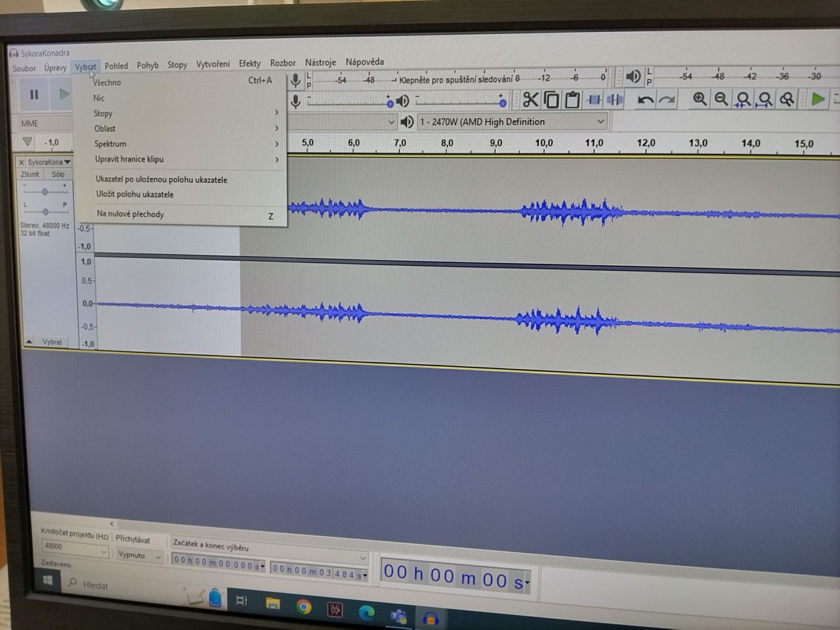Screen dimensions: 840x630
Task: Mute the track with Ztlumit button
Action: [x=30, y=175]
